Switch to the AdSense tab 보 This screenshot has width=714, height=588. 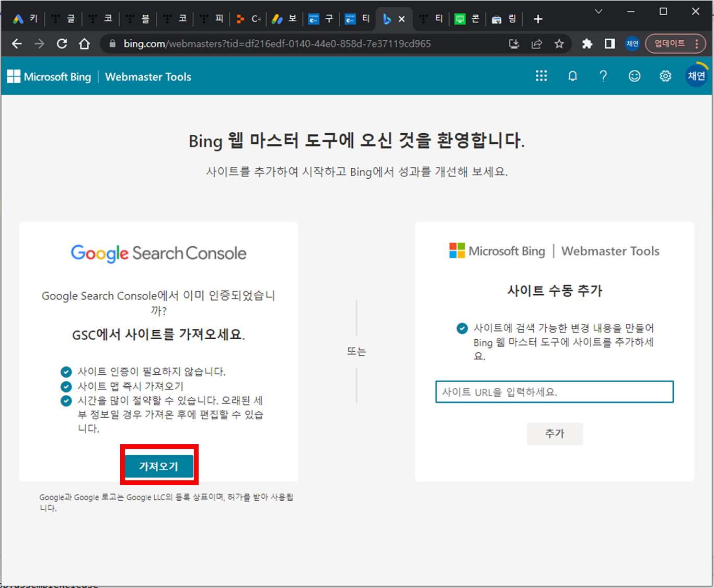pos(285,19)
